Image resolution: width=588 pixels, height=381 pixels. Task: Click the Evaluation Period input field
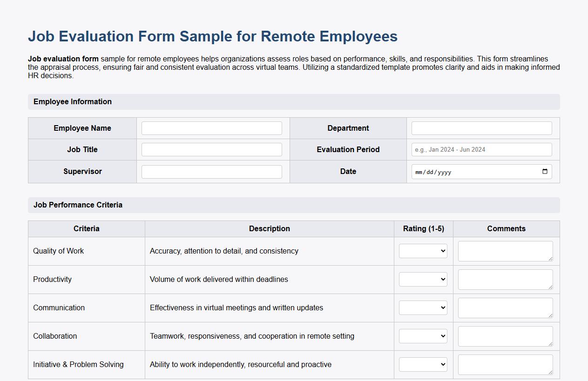481,149
